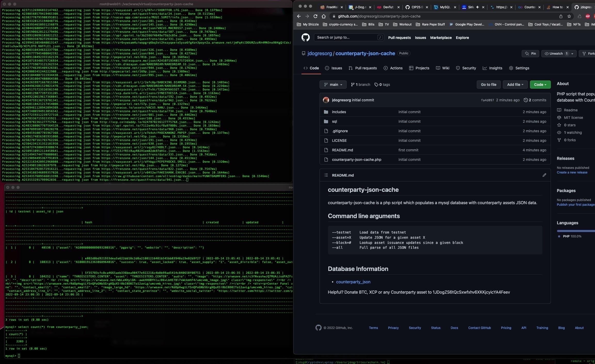Close the FreeWal browser tab
595x364 pixels.
coord(342,7)
